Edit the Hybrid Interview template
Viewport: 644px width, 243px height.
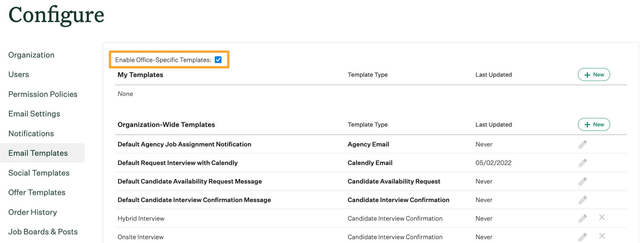tap(582, 218)
